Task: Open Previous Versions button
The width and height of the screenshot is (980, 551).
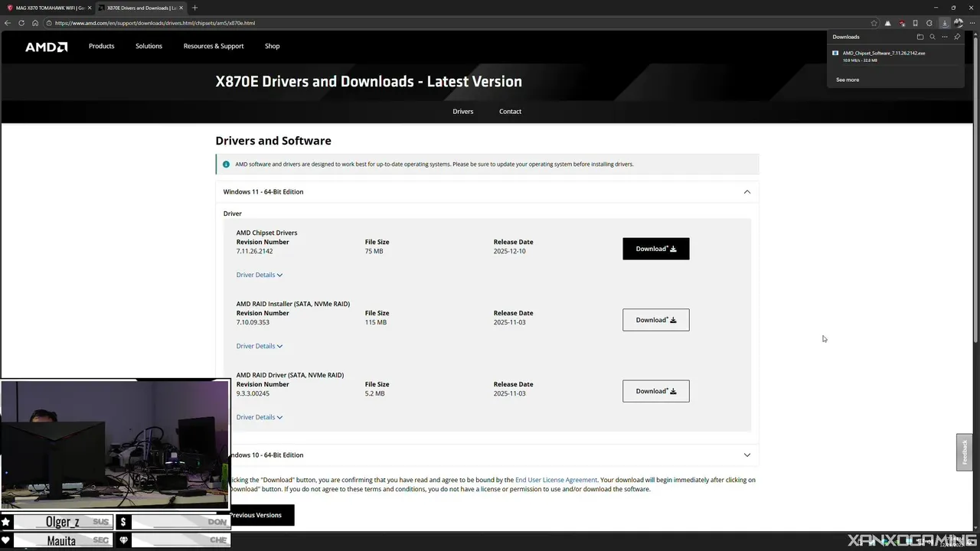Action: (256, 515)
